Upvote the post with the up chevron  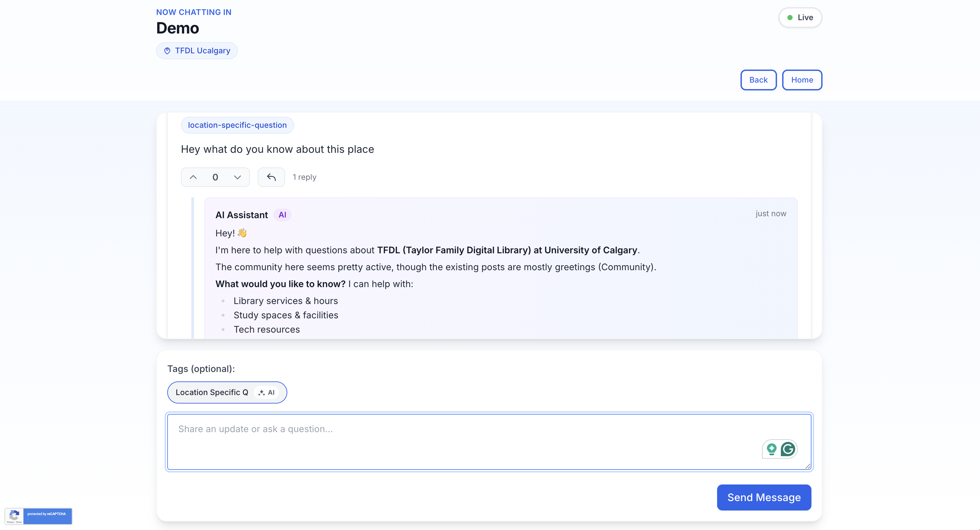[x=193, y=177]
